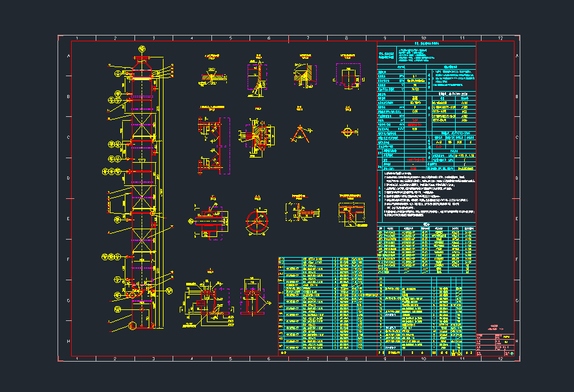The height and width of the screenshot is (392, 574).
Task: Click the magenta dashed rectangle detail in top row
Action: (x=349, y=76)
